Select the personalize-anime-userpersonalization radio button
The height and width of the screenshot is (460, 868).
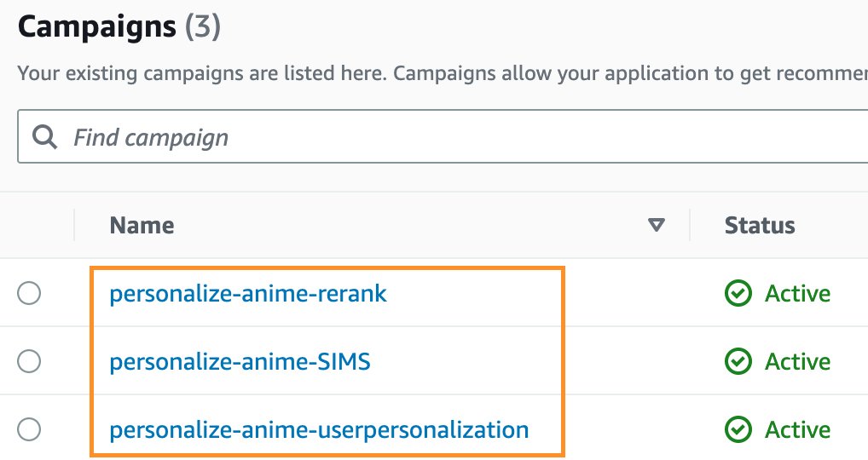click(29, 429)
